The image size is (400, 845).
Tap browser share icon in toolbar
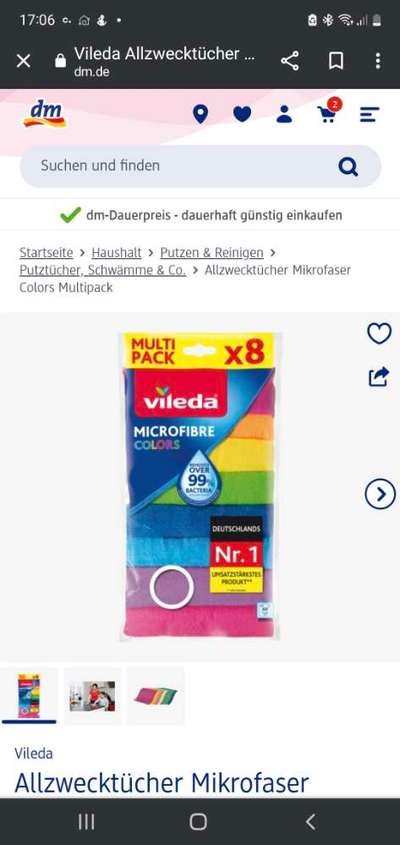[x=290, y=61]
